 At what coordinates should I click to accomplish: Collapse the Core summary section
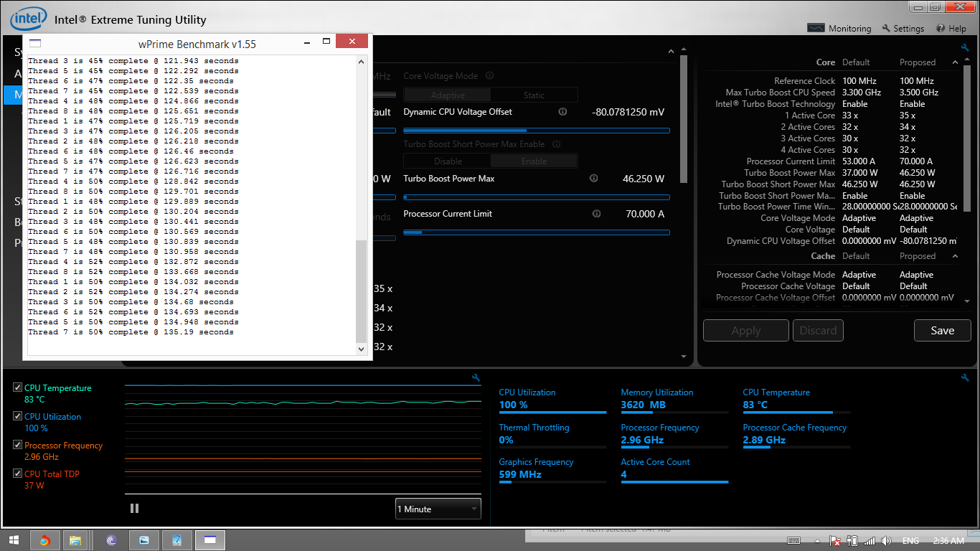pyautogui.click(x=955, y=62)
